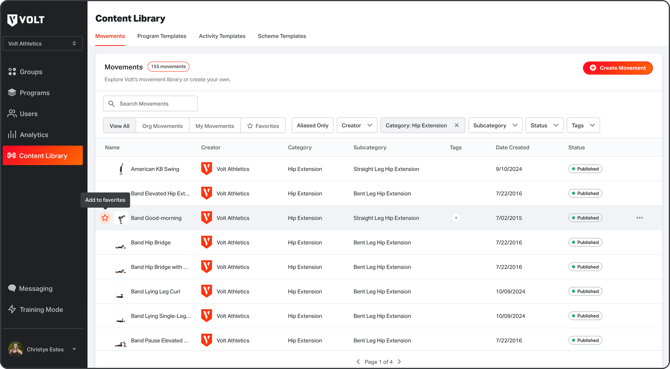The image size is (670, 369).
Task: Open more options for Band Good-morning
Action: click(x=639, y=218)
